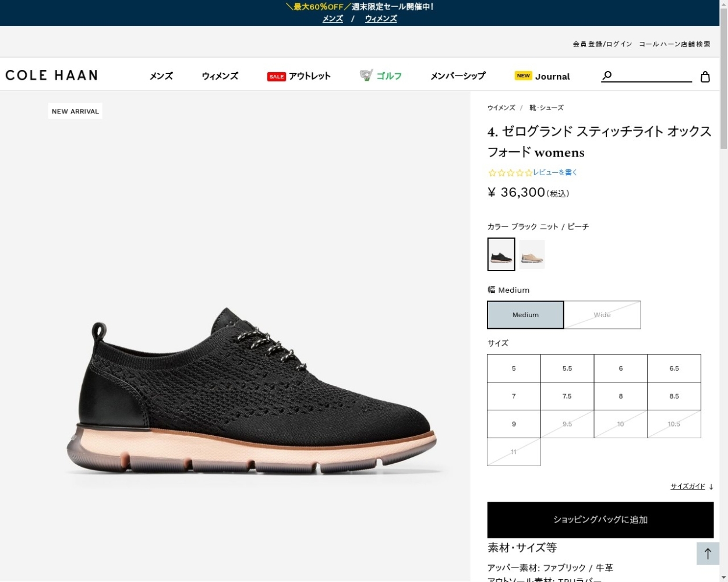The image size is (728, 582).
Task: Click レビューを書く link
Action: click(x=555, y=172)
